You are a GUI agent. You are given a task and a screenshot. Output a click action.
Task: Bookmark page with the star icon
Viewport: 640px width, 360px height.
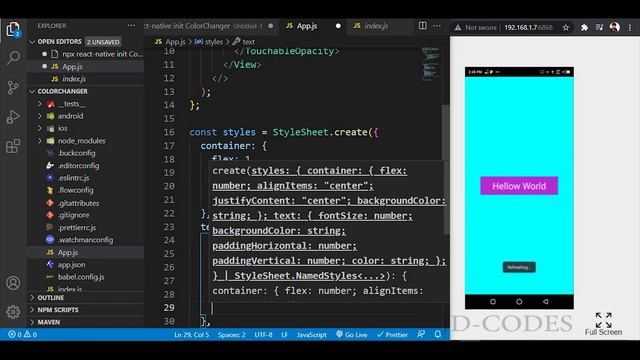click(x=566, y=27)
